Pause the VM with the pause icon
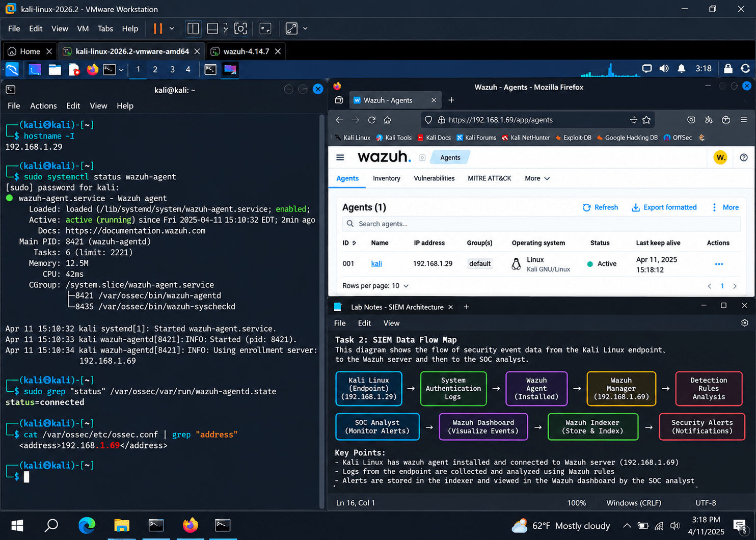756x540 pixels. (x=158, y=29)
